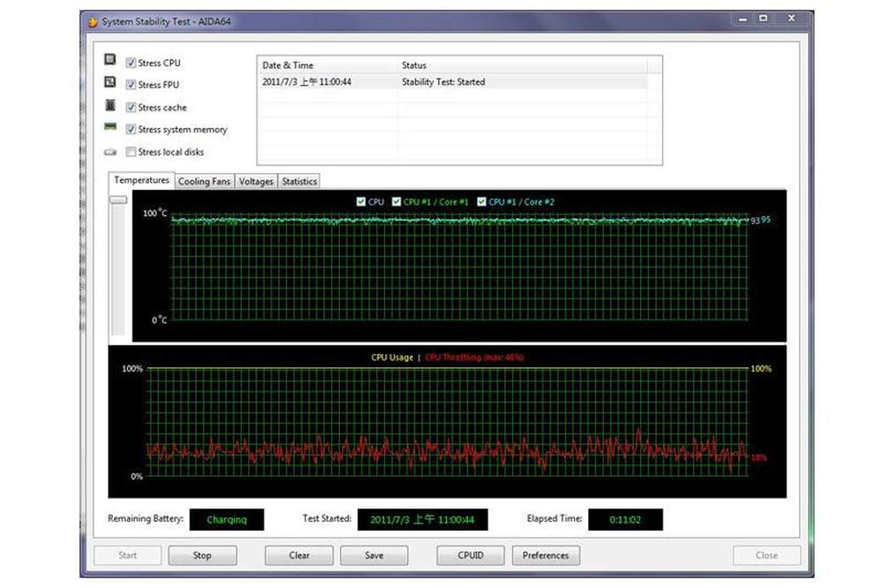The width and height of the screenshot is (883, 588).
Task: Toggle the CPU #1 / Core #1 graph checkbox
Action: click(396, 201)
